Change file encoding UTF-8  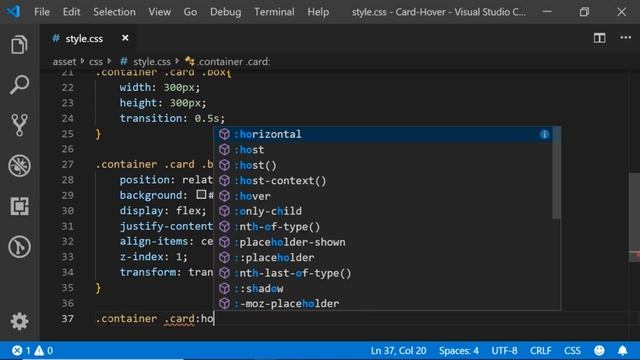(x=504, y=351)
